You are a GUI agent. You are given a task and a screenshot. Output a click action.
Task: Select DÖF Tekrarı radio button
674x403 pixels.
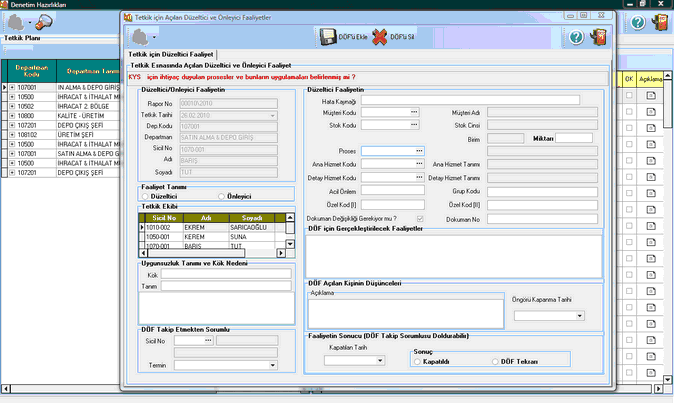495,362
